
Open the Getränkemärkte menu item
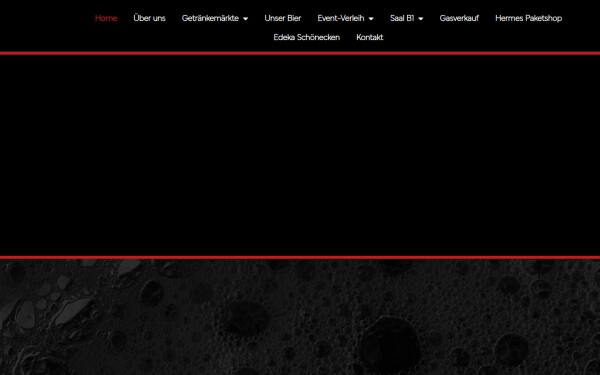point(210,18)
